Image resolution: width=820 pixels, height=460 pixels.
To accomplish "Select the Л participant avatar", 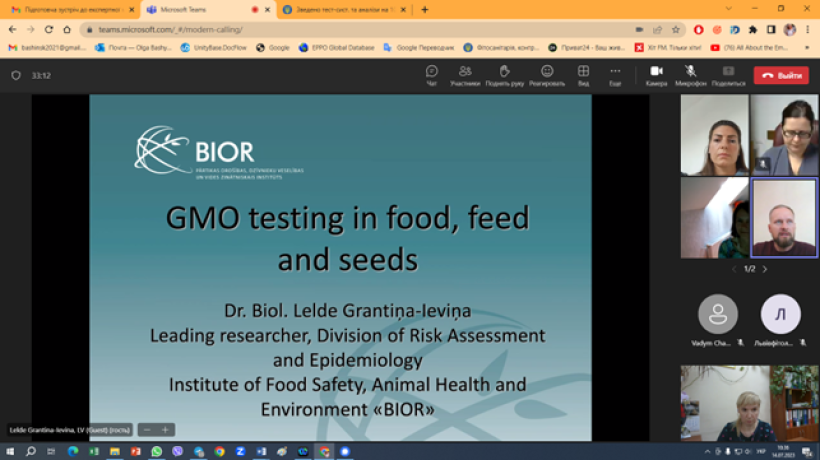I will (x=780, y=314).
